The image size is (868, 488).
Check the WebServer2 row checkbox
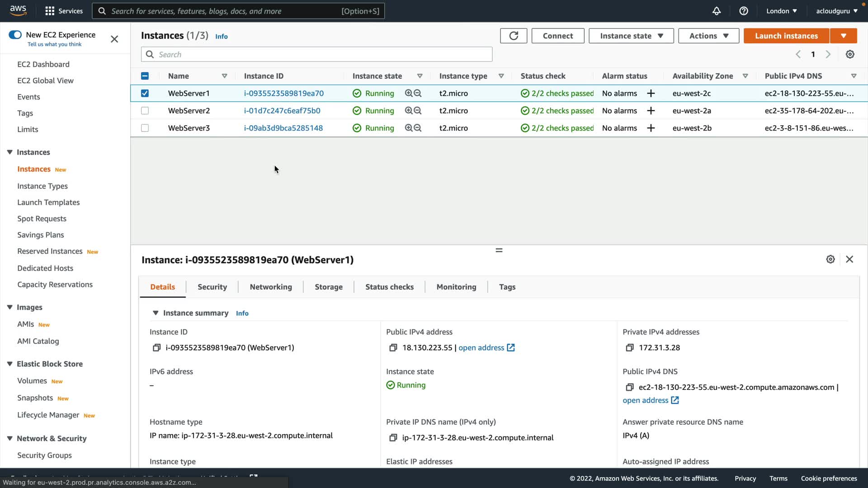coord(145,111)
